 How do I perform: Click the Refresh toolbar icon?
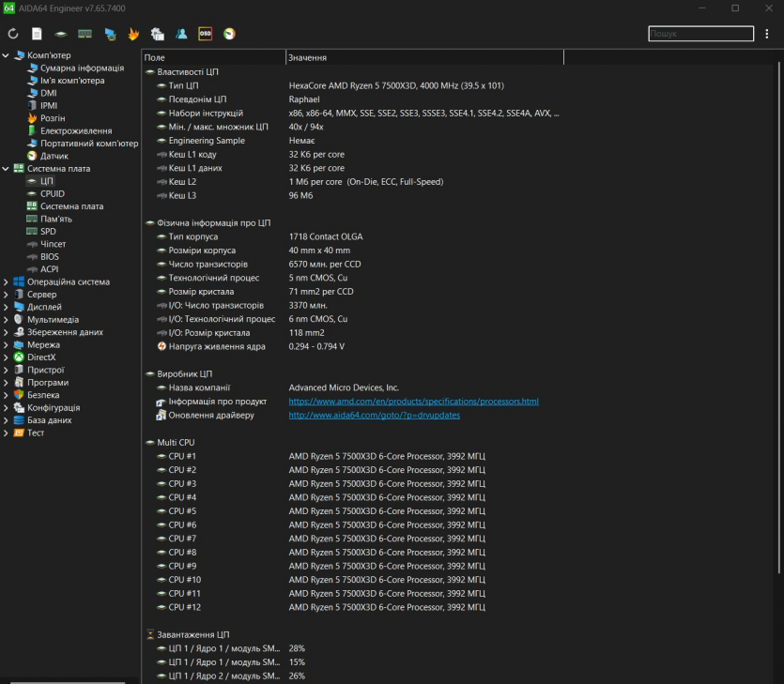point(13,34)
